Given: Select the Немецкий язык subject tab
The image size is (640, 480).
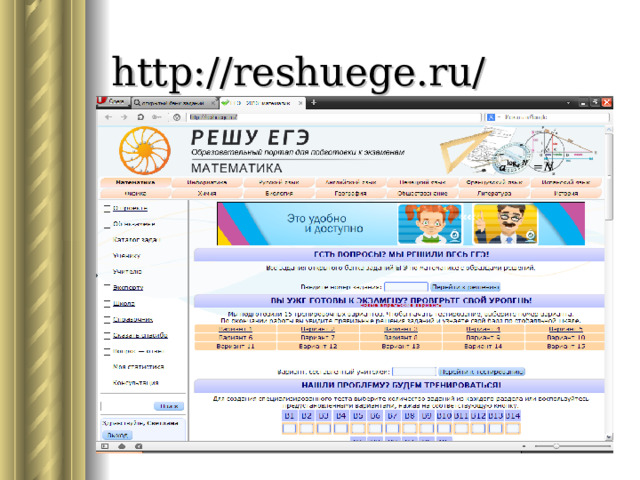Looking at the screenshot, I should tap(422, 182).
